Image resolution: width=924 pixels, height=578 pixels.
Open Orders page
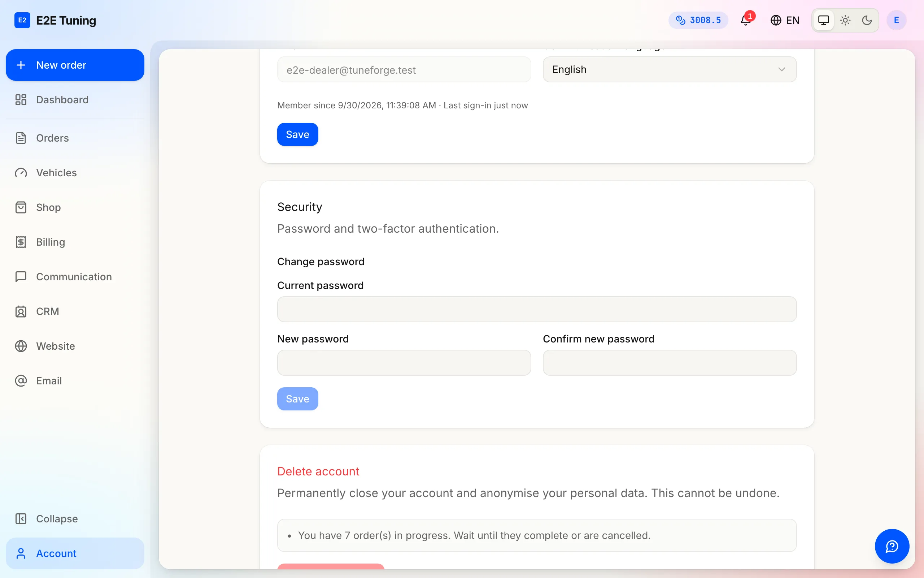coord(75,138)
